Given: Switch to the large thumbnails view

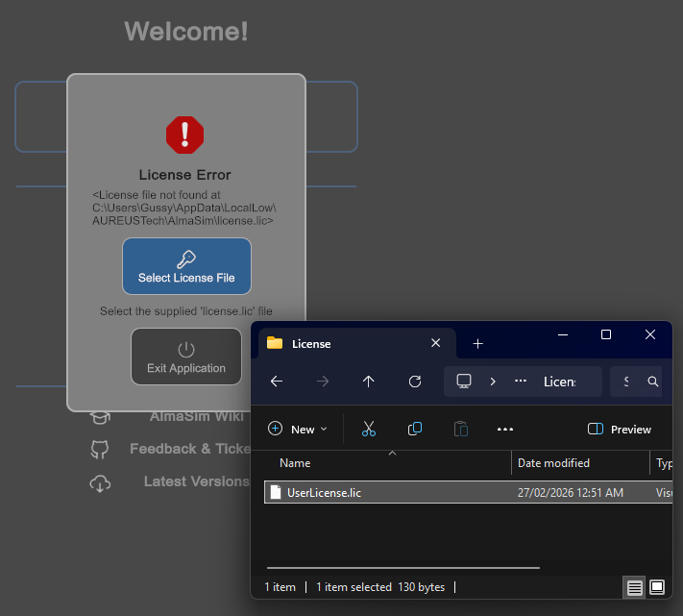Looking at the screenshot, I should click(657, 587).
